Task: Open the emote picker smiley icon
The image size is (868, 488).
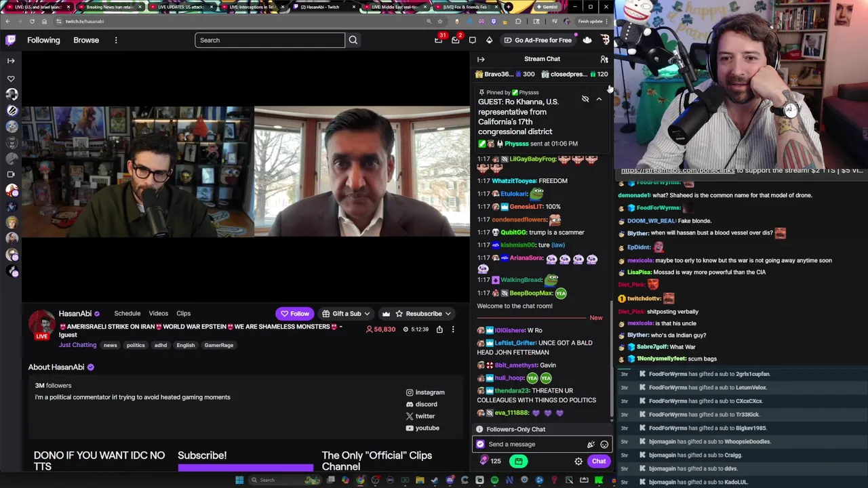Action: point(604,444)
